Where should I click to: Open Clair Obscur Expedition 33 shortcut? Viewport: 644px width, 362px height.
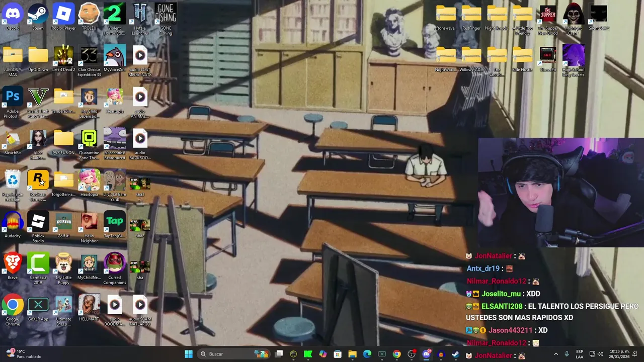89,61
